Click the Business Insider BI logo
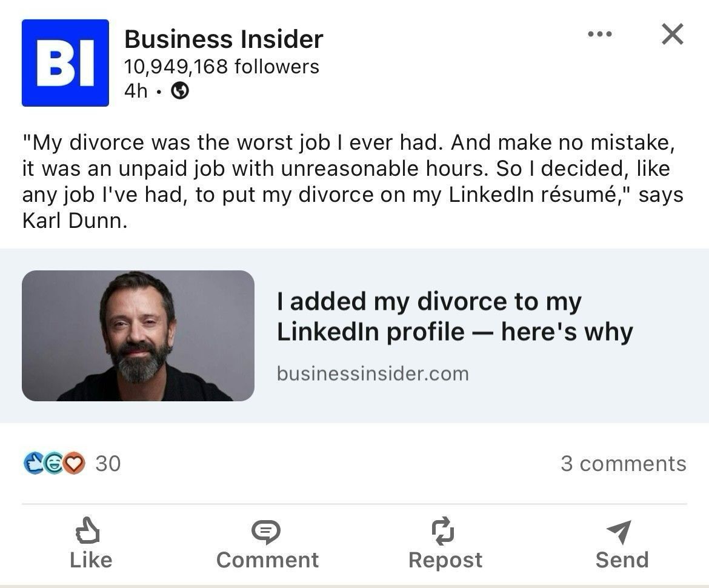This screenshot has width=709, height=588. (65, 62)
